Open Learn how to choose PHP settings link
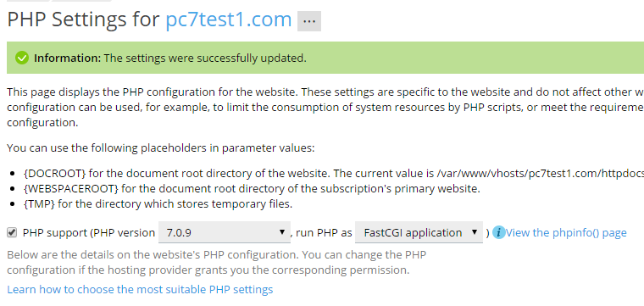 140,290
